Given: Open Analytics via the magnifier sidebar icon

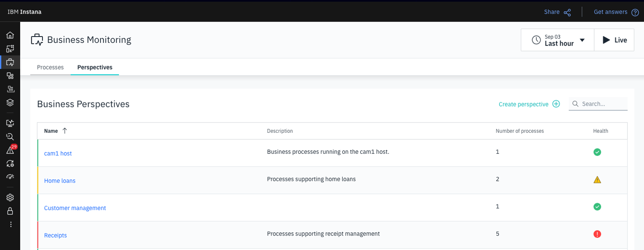Looking at the screenshot, I should point(10,137).
